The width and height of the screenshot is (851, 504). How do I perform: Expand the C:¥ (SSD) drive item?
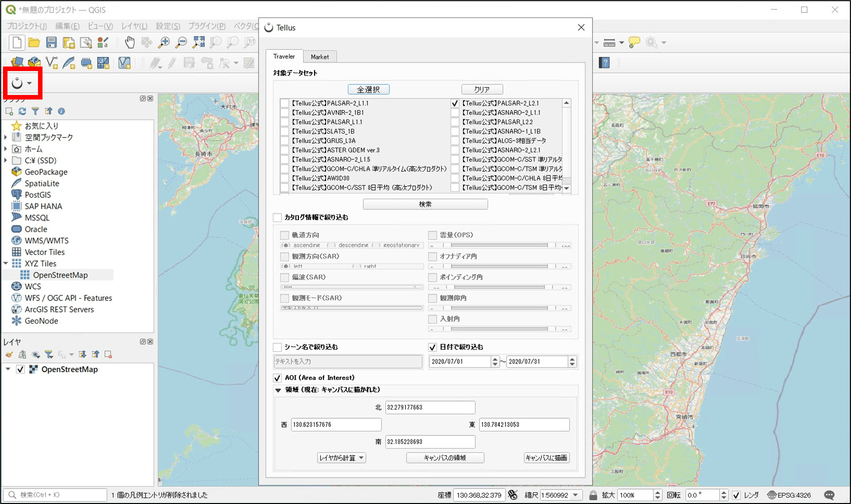point(5,160)
